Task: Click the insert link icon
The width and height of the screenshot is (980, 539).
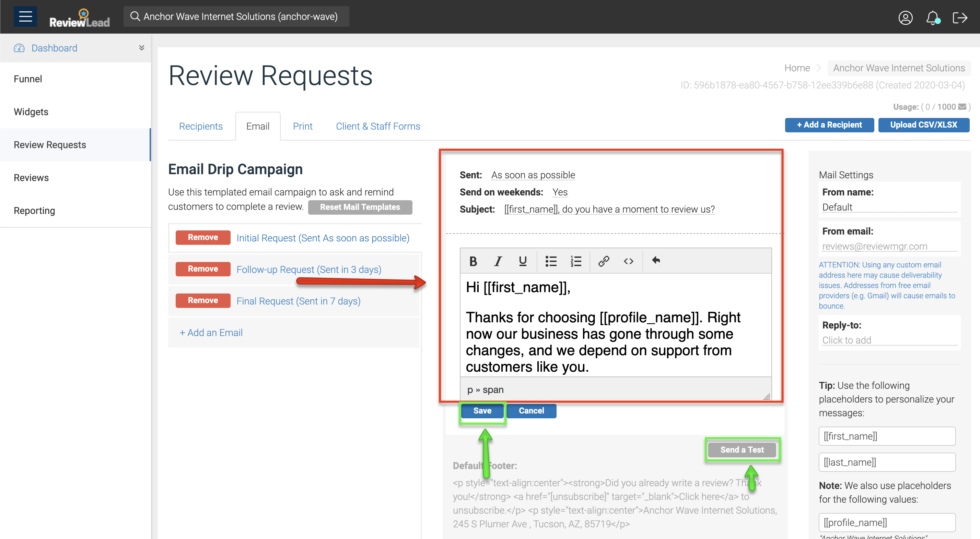Action: 604,261
